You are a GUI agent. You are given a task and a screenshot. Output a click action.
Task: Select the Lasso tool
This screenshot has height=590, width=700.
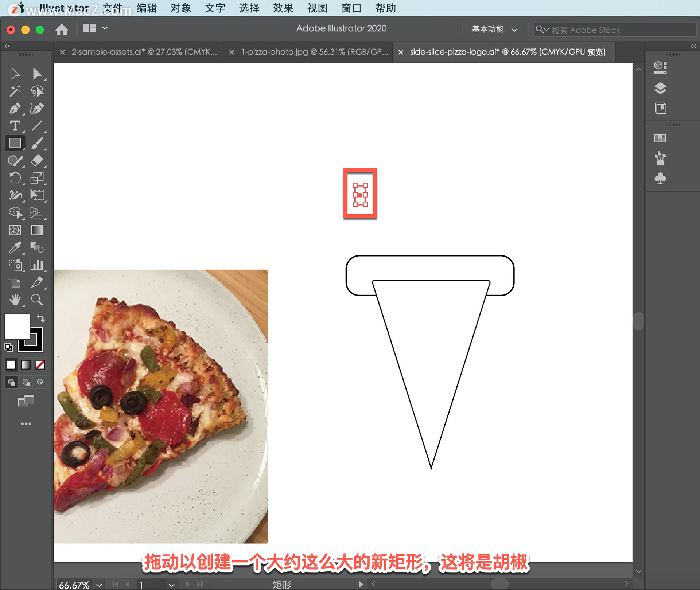click(x=37, y=91)
